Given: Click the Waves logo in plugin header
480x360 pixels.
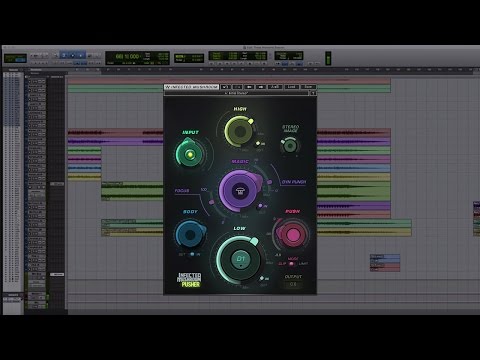Looking at the screenshot, I should pyautogui.click(x=168, y=87).
